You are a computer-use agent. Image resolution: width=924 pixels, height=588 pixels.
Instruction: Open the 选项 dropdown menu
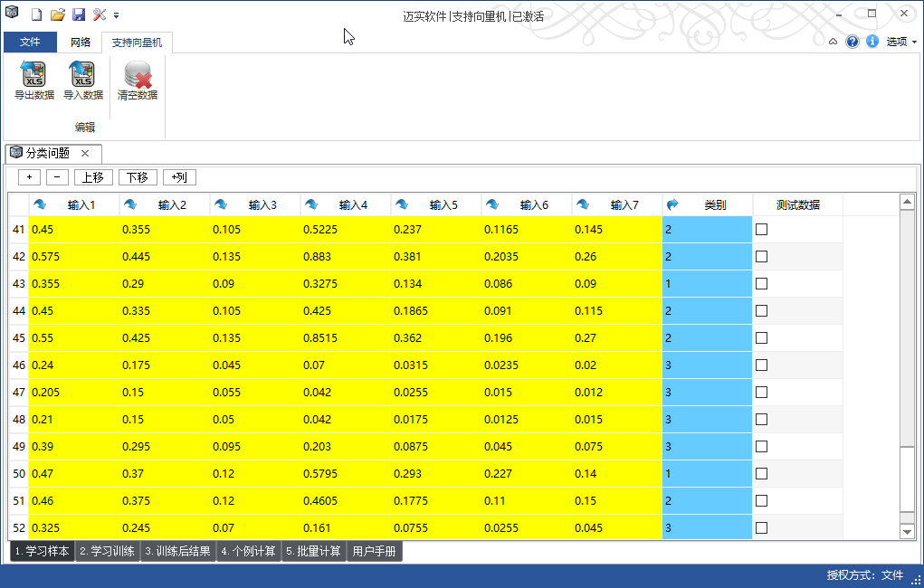coord(900,42)
